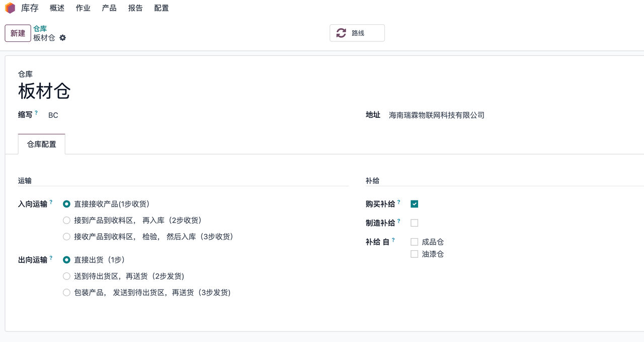
Task: Click the 补给 自 label
Action: point(378,242)
